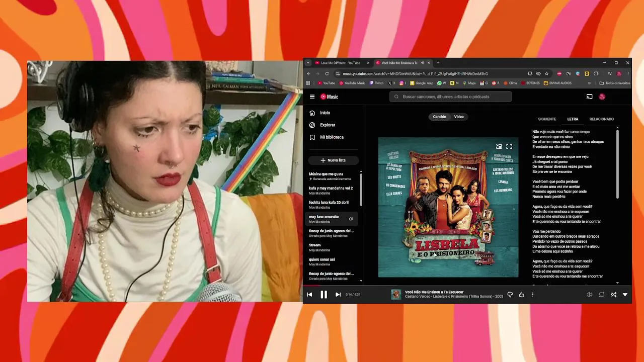The image size is (644, 362).
Task: Close the Love Me Different tab
Action: tap(368, 63)
